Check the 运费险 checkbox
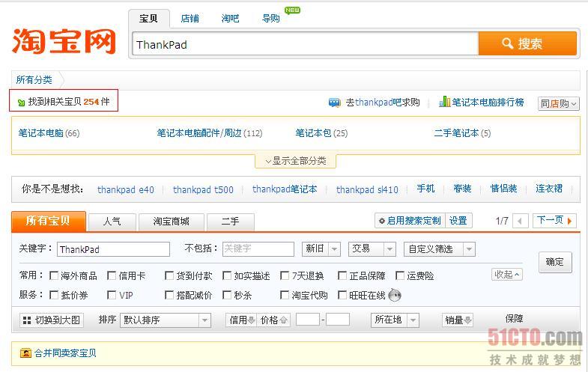588x372 pixels. pyautogui.click(x=400, y=276)
